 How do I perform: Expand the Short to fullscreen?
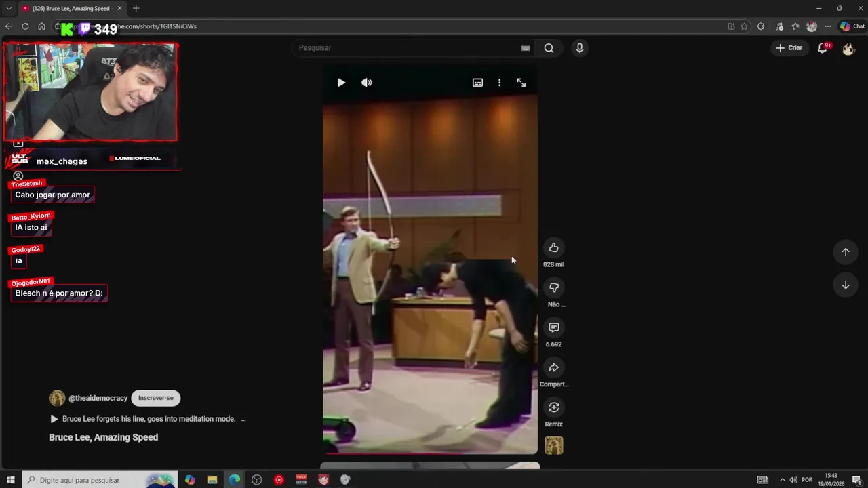coord(521,83)
